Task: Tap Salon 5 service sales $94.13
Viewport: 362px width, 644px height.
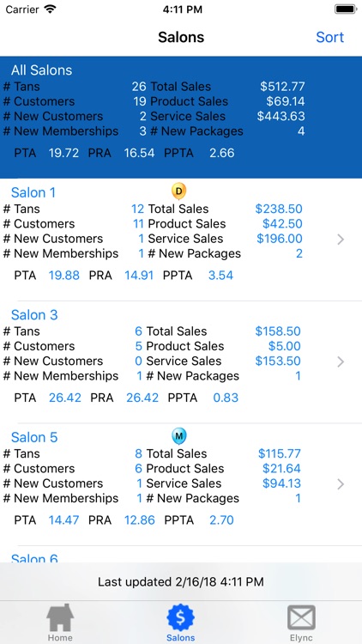Action: [x=281, y=483]
